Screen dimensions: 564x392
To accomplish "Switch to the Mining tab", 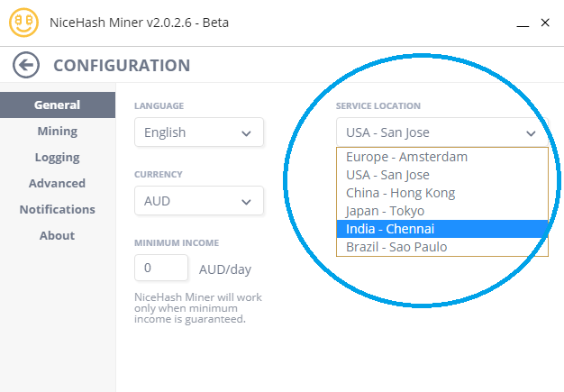I will click(58, 132).
